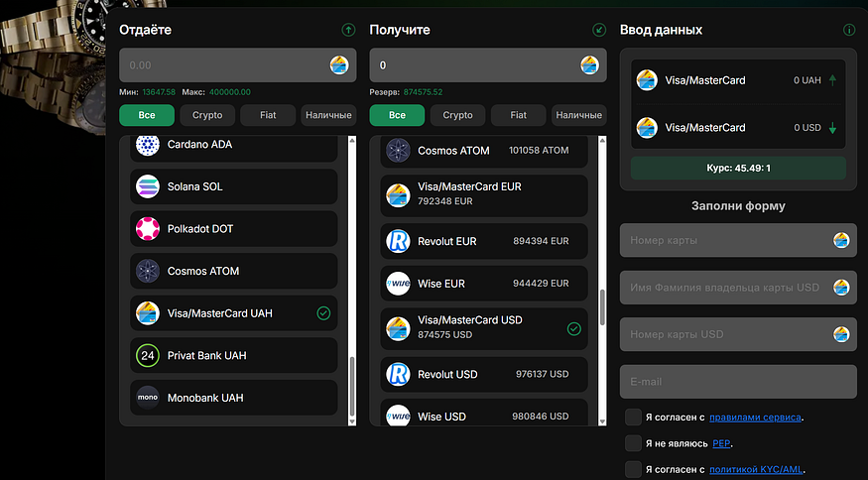Click card icon in Номер карты field
Viewport: 868px width, 480px height.
tap(841, 240)
